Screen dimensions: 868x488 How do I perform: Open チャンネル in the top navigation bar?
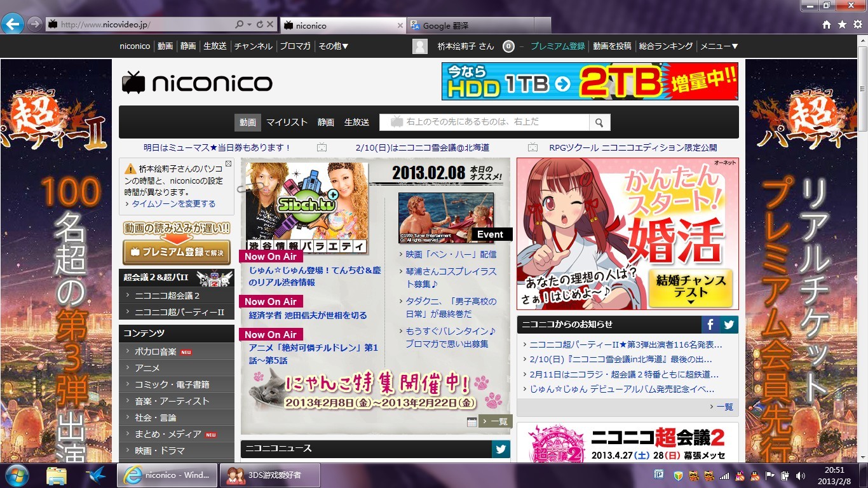(x=253, y=46)
